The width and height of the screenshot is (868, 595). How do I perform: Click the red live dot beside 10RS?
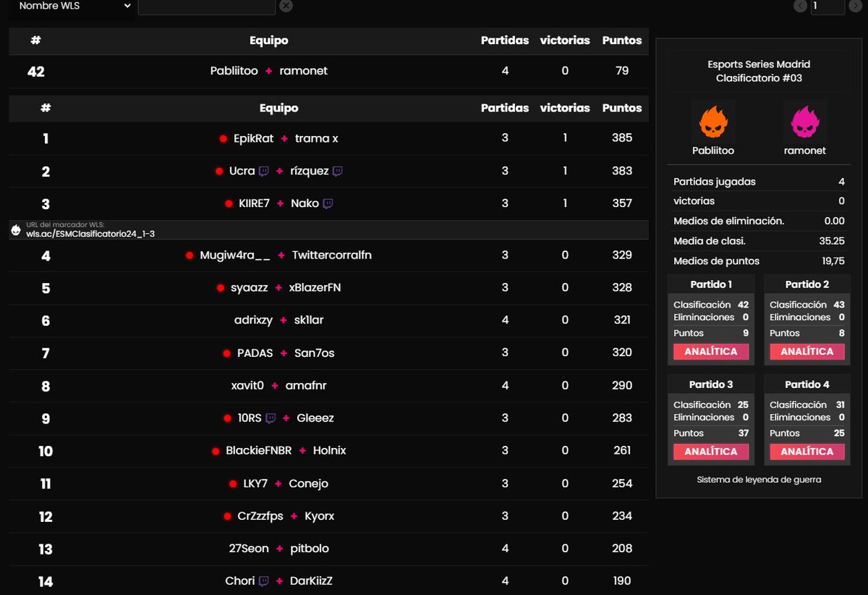point(228,418)
